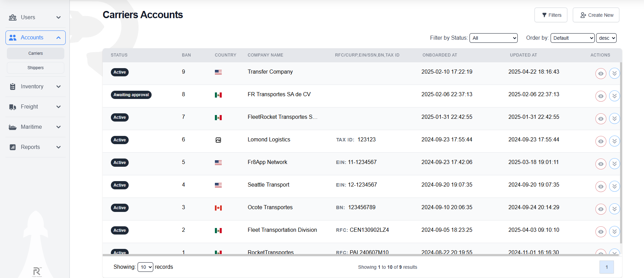
Task: Click the Maritime ship icon
Action: click(13, 127)
